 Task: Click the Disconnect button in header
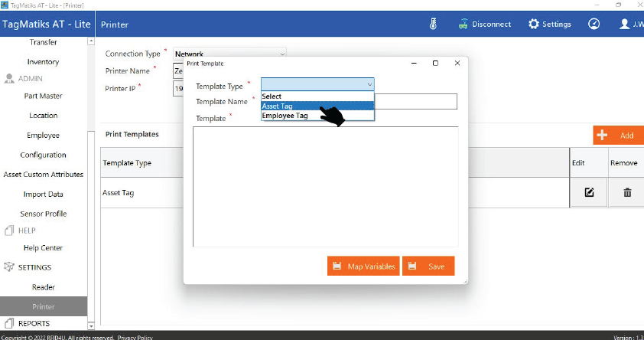[x=484, y=24]
